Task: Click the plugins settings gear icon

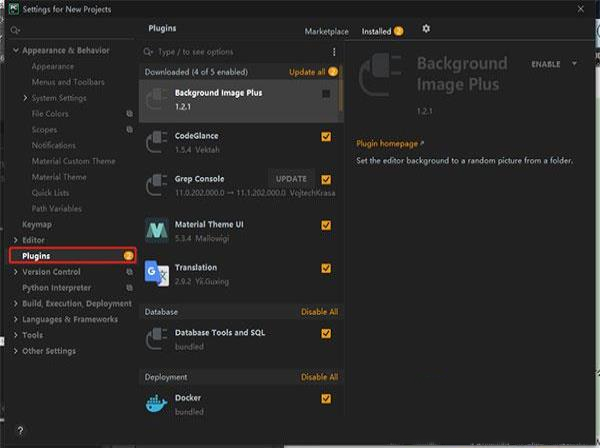Action: [x=426, y=30]
